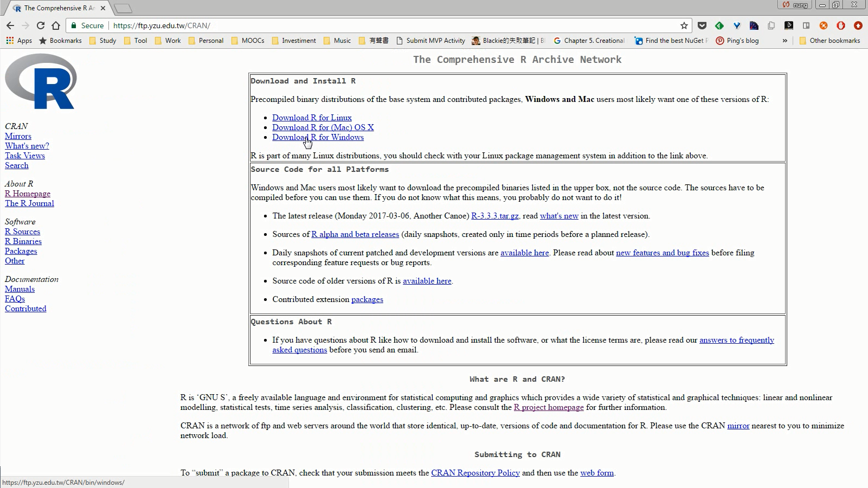Open the web form link

point(597,473)
